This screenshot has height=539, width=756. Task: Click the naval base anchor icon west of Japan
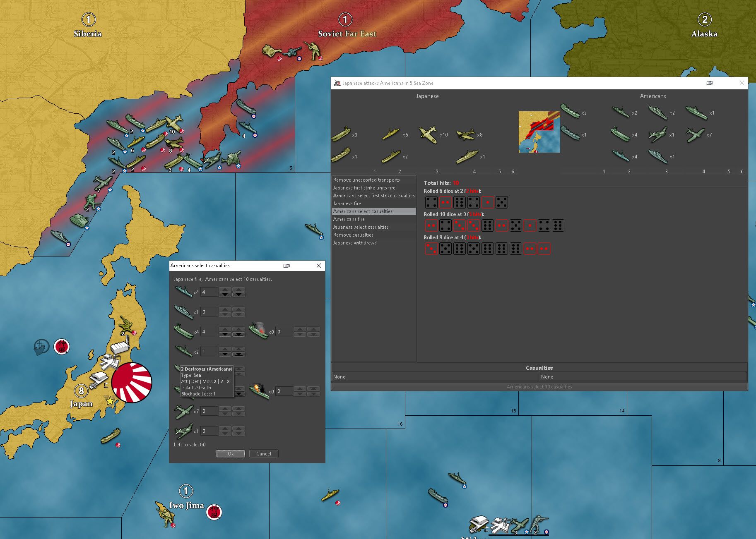pos(41,347)
